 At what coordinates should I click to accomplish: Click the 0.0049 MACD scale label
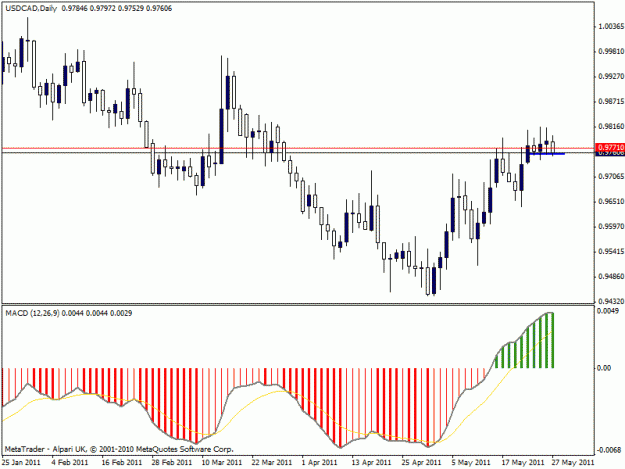[x=608, y=311]
